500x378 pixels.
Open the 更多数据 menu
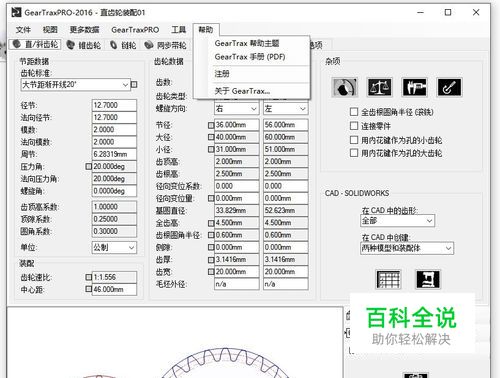[x=84, y=30]
